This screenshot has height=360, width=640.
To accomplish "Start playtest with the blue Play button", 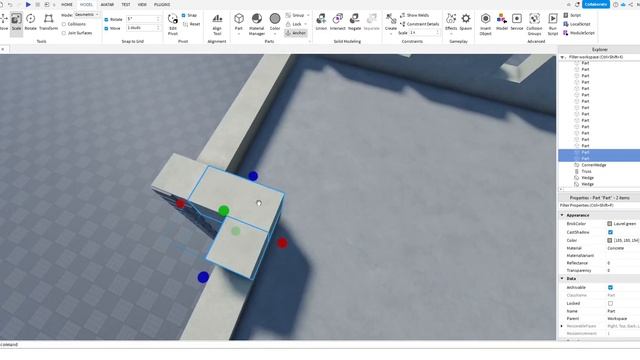I will (x=28, y=4).
